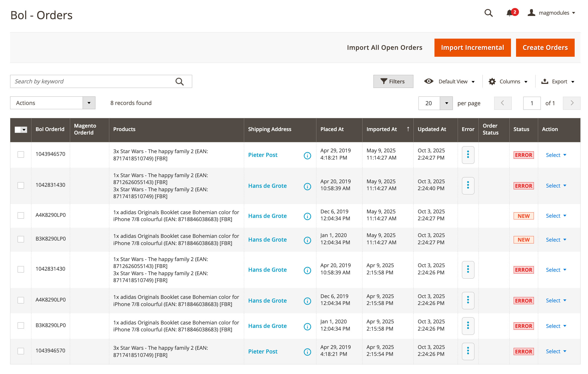Show address info for Pieter Post first row

pos(307,156)
